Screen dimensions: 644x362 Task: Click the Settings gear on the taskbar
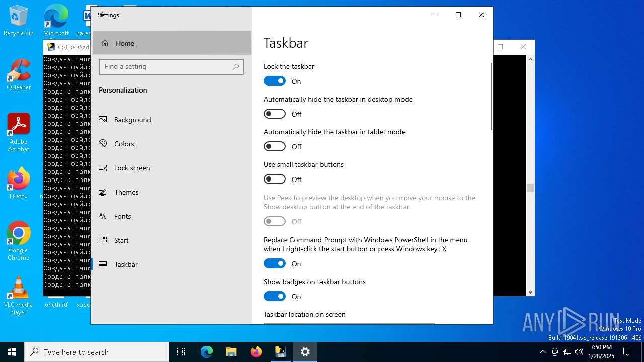pyautogui.click(x=305, y=352)
